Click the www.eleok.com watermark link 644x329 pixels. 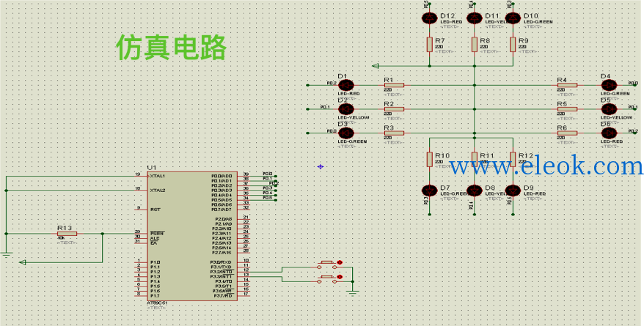[546, 166]
